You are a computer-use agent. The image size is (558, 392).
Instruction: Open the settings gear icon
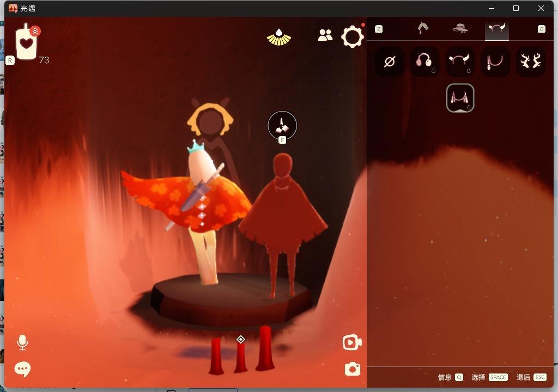353,36
